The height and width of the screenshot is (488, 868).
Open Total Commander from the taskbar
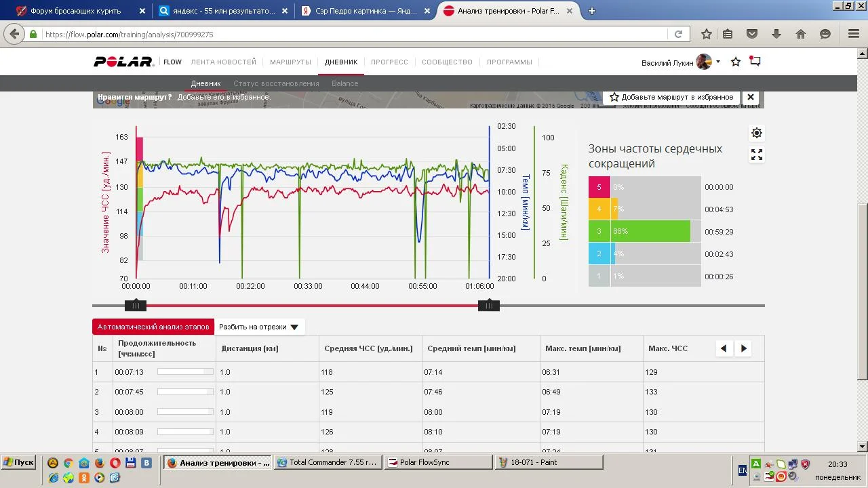[x=328, y=462]
